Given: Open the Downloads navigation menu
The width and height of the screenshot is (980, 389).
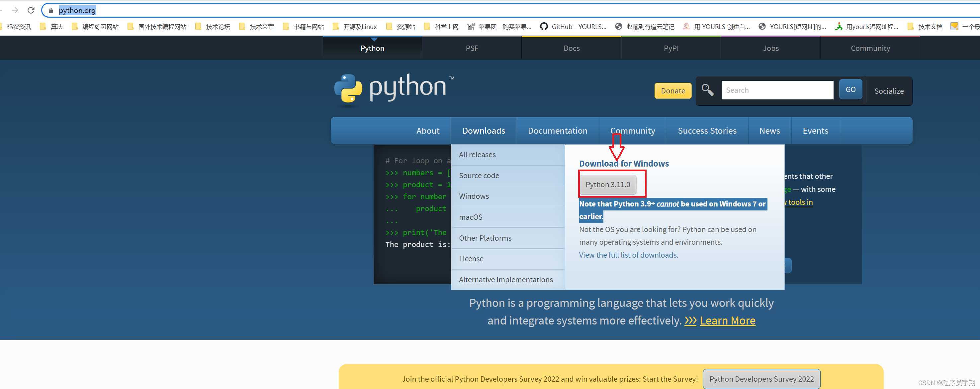Looking at the screenshot, I should [484, 131].
